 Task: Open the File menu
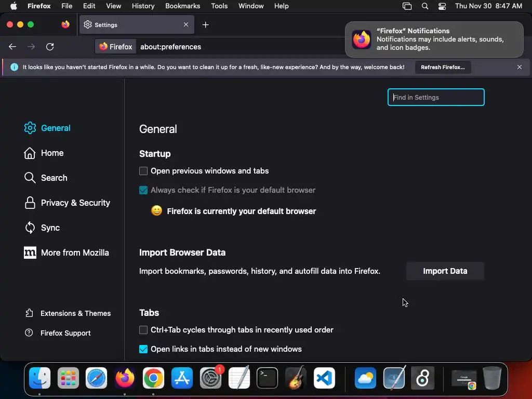[66, 6]
